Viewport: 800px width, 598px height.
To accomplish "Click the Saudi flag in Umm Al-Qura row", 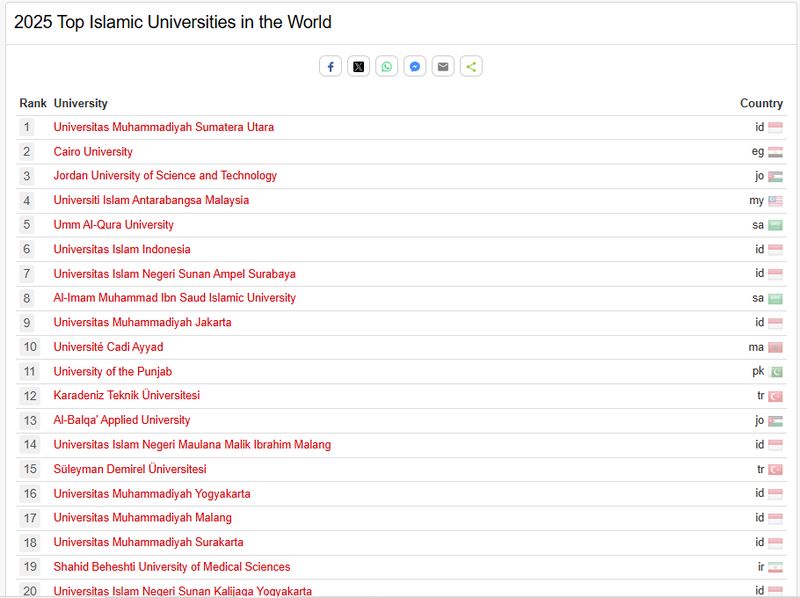I will pos(775,225).
